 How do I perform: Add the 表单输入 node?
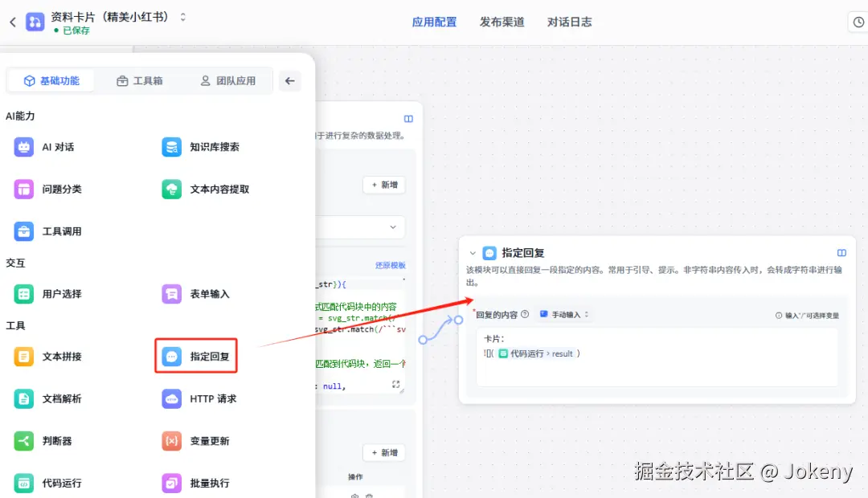pos(195,294)
